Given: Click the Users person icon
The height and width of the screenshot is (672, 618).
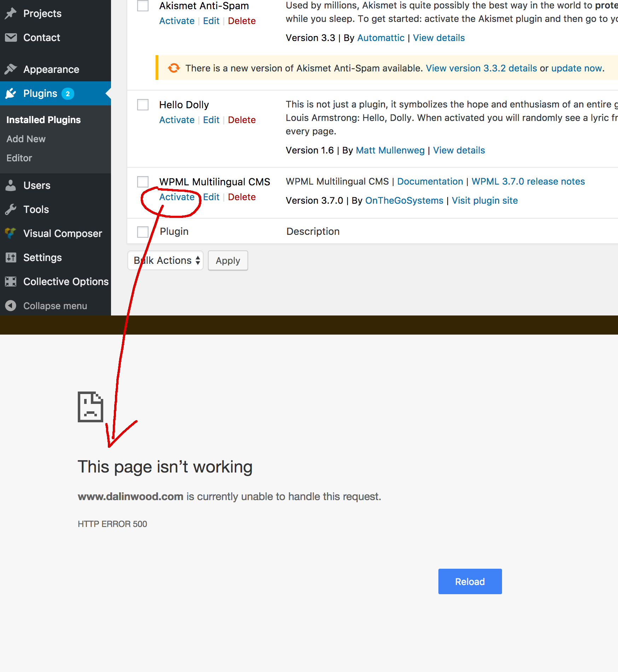Looking at the screenshot, I should point(11,185).
